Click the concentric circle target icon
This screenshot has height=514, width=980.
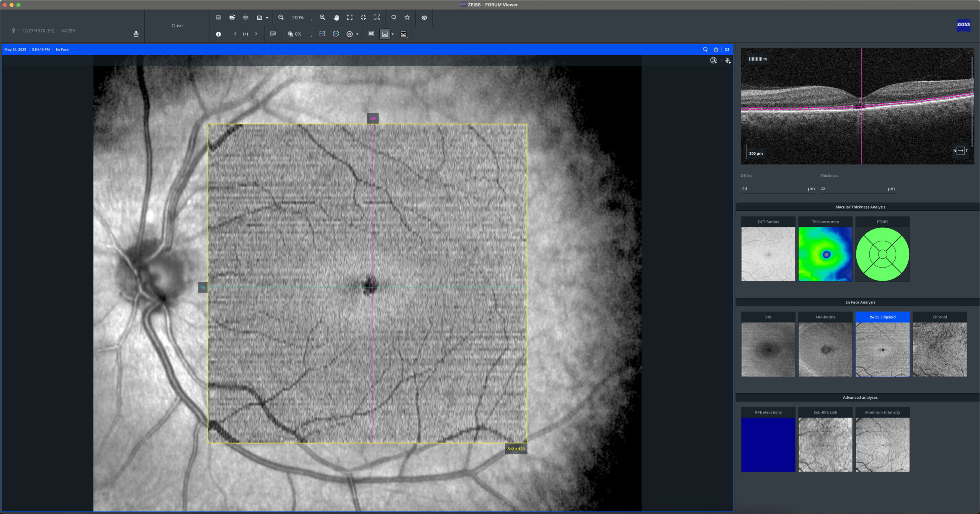click(350, 34)
